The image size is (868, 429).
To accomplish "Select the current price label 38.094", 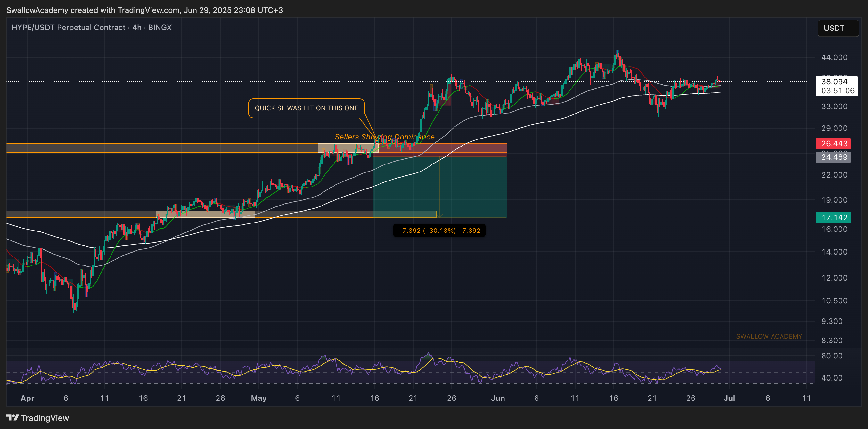I will click(x=834, y=82).
